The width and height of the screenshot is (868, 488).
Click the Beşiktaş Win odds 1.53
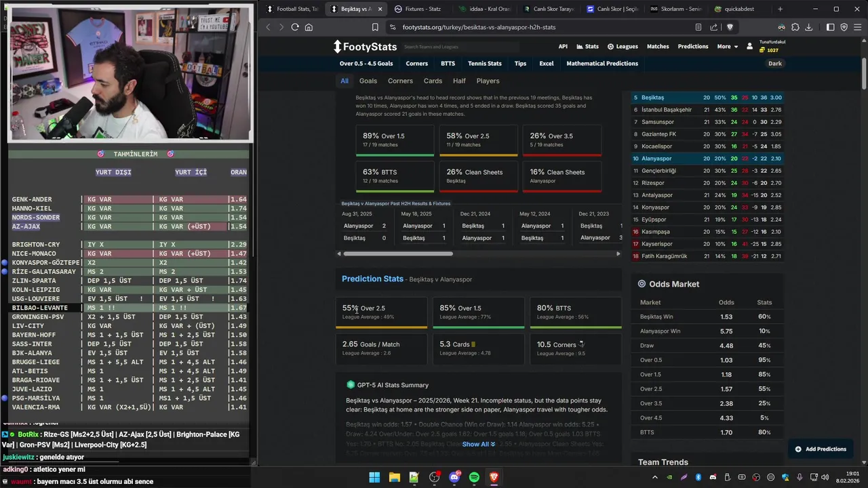726,317
